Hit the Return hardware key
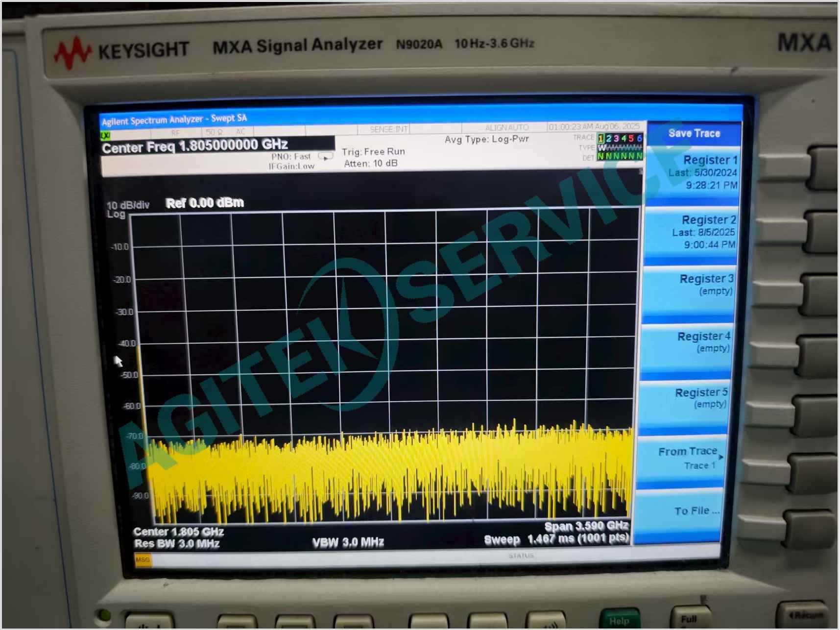840x630 pixels. pyautogui.click(x=803, y=616)
